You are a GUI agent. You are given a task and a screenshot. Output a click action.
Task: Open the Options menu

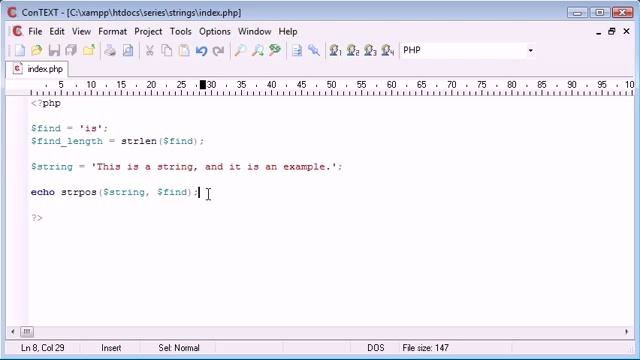coord(215,31)
